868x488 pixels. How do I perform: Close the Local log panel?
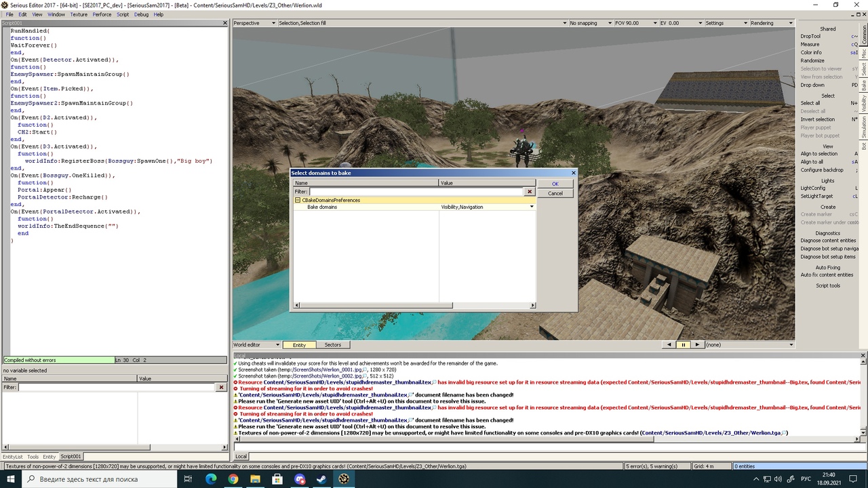coord(863,356)
